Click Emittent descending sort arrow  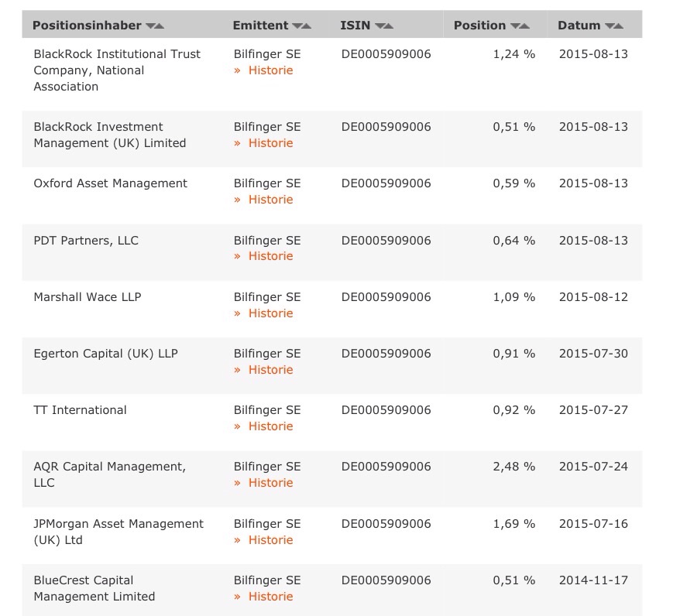tap(297, 26)
